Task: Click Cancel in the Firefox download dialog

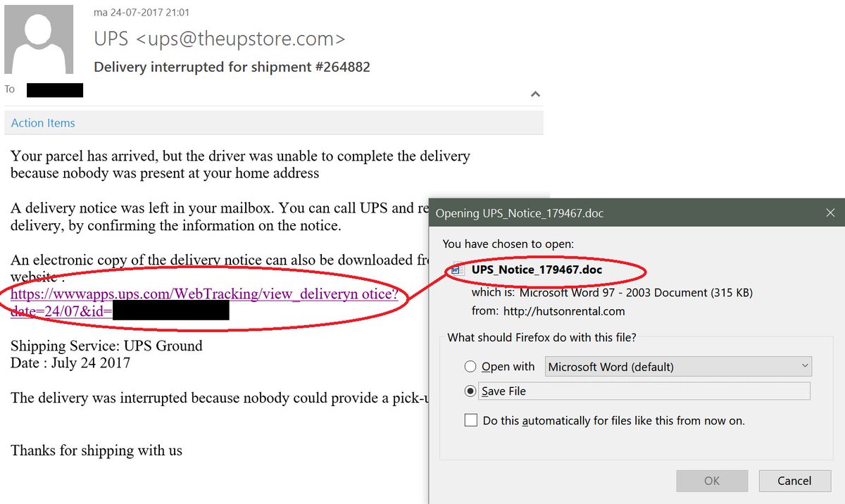Action: click(794, 481)
